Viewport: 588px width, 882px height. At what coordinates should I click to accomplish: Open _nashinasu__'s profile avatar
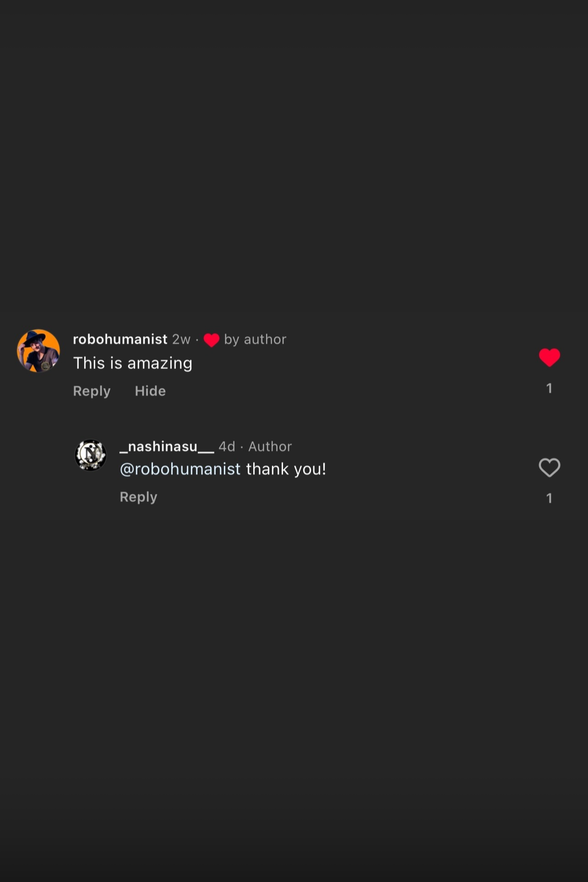91,455
